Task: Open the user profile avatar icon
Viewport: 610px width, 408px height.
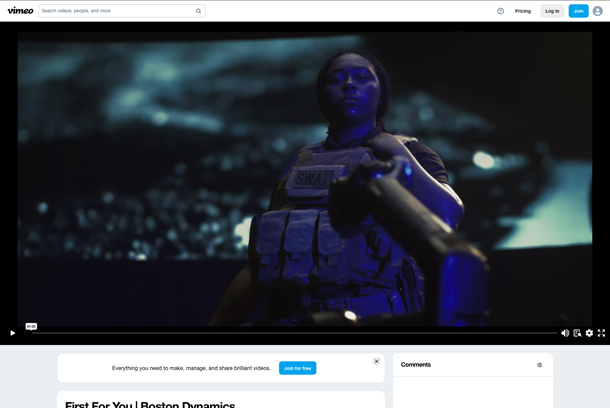Action: [598, 11]
